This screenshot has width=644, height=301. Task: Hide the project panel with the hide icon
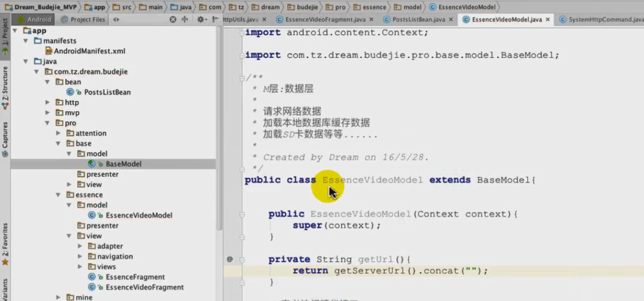(215, 19)
